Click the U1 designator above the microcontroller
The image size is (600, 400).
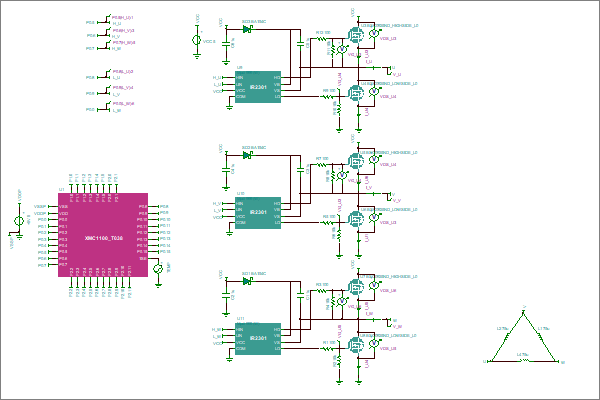(x=61, y=190)
